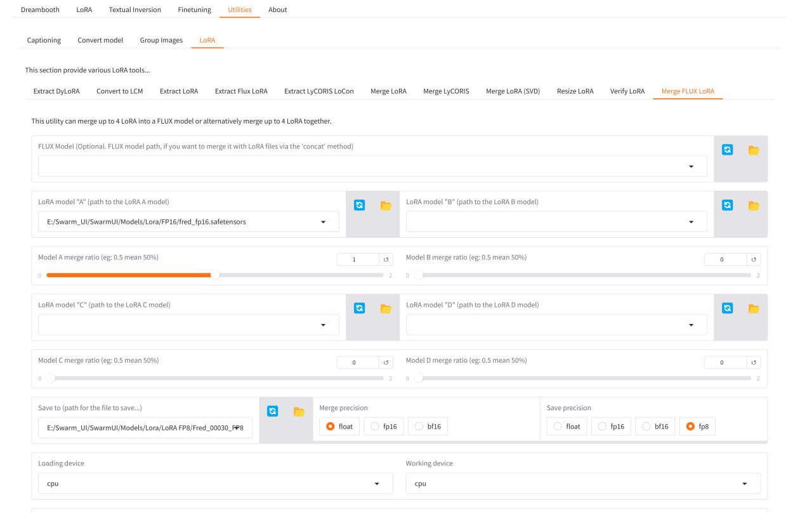Open the About tab
This screenshot has height=513, width=812.
[278, 10]
